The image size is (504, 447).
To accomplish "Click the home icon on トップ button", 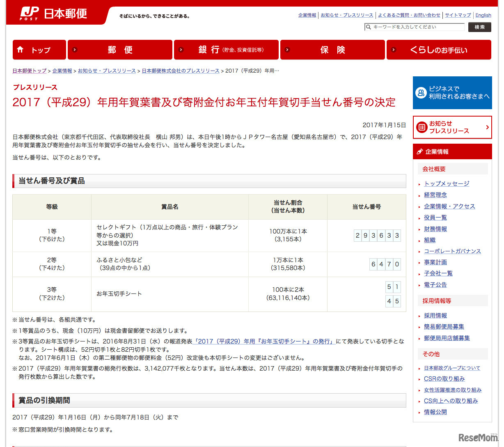I will point(20,50).
